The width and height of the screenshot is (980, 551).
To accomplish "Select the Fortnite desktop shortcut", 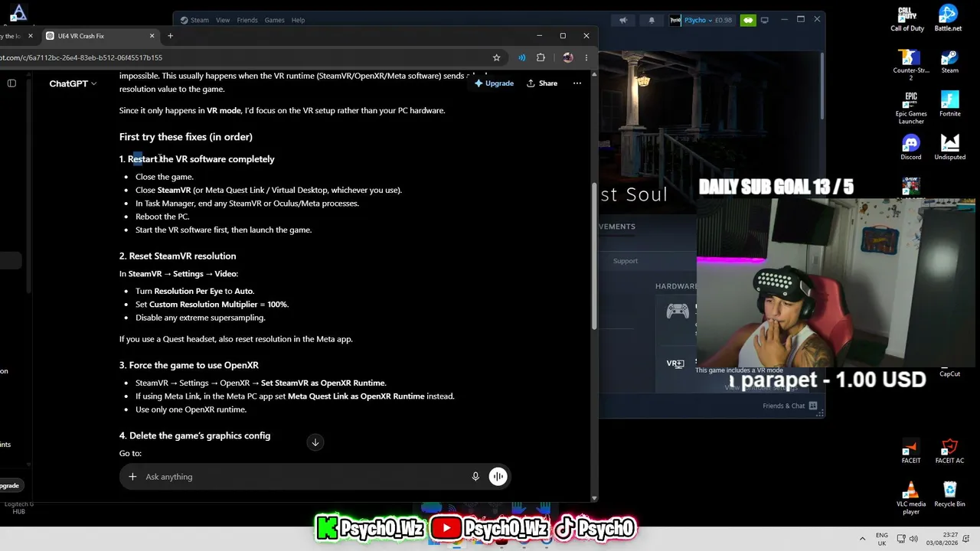I will 949,104.
